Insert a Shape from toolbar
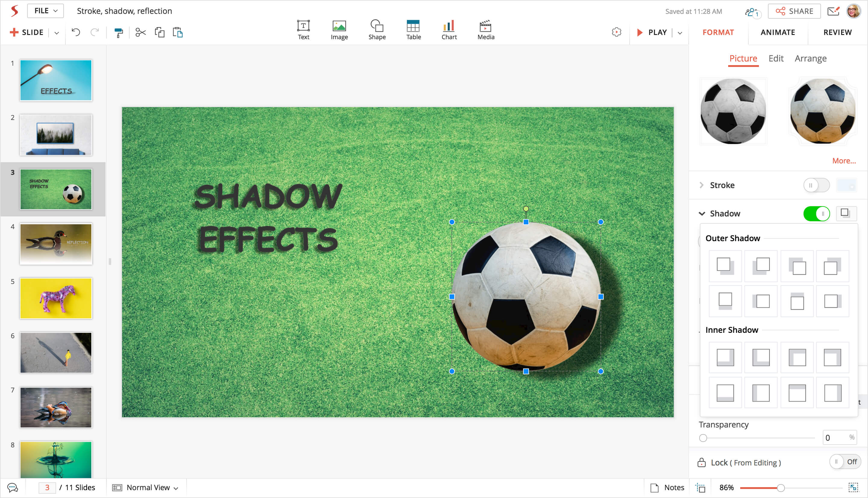Viewport: 868px width, 498px height. point(377,30)
